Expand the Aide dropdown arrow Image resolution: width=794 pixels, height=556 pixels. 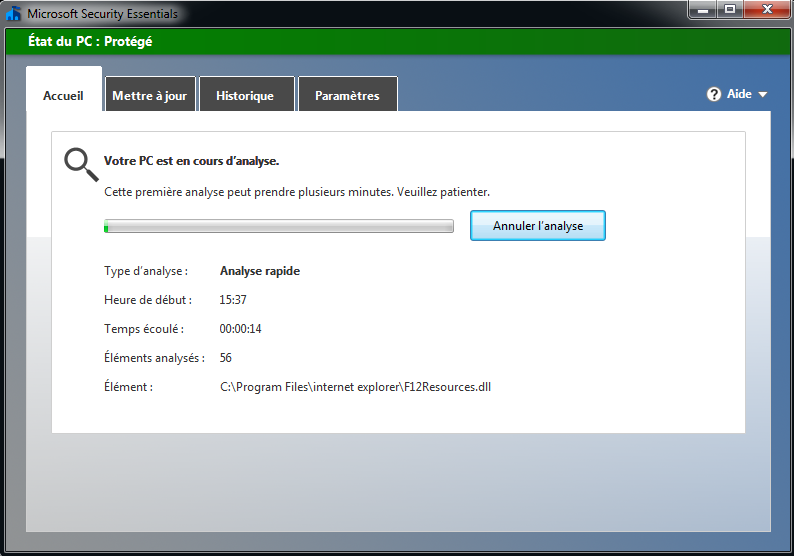point(763,95)
